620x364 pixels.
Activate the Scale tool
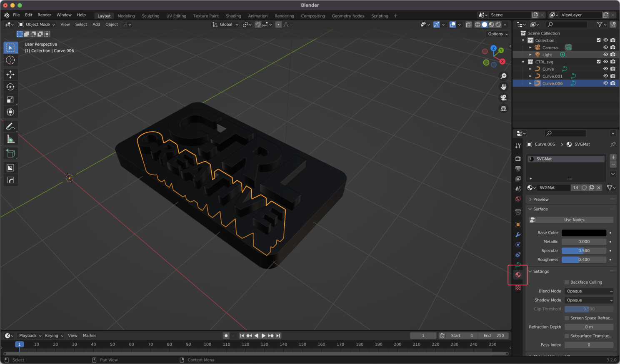(x=10, y=100)
